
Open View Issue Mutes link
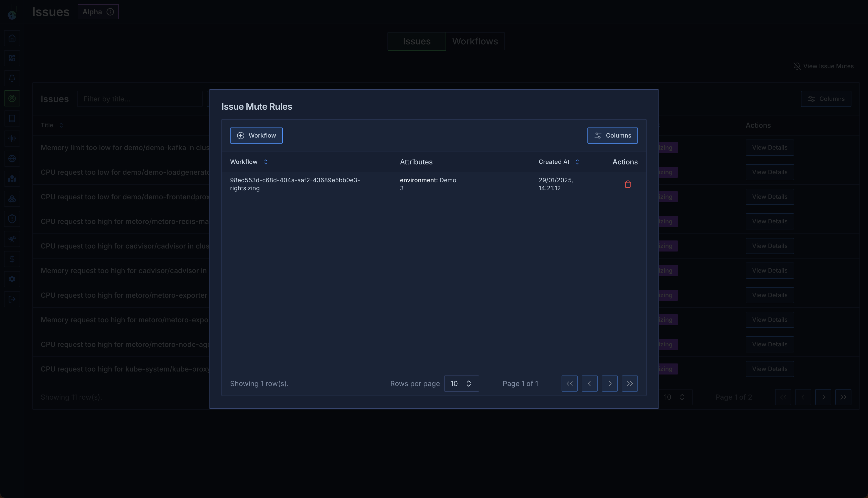823,66
